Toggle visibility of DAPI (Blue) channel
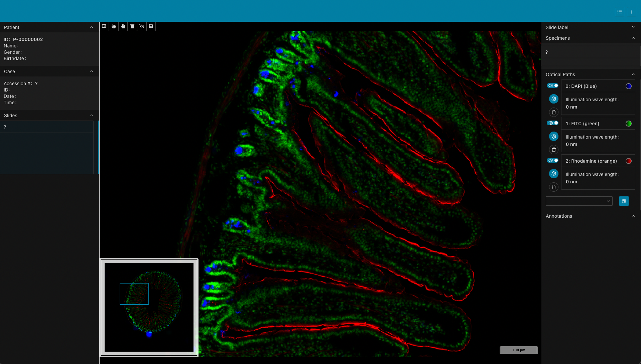The image size is (641, 364). pos(552,86)
